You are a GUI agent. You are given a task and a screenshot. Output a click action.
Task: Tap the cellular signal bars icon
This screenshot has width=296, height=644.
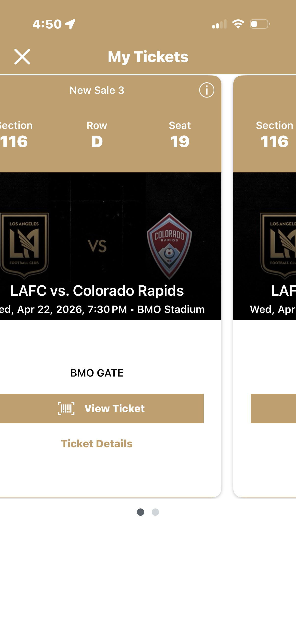pos(219,24)
